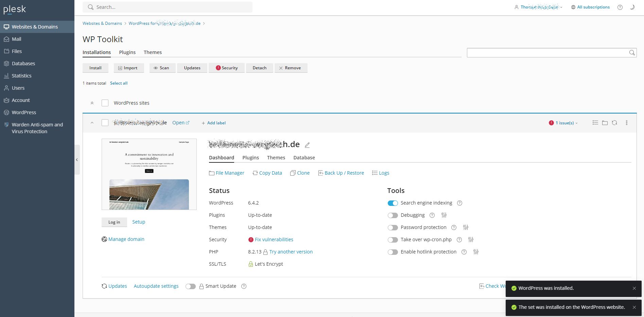This screenshot has width=644, height=317.
Task: Open the Themes tab in WP Toolkit header
Action: pyautogui.click(x=153, y=52)
